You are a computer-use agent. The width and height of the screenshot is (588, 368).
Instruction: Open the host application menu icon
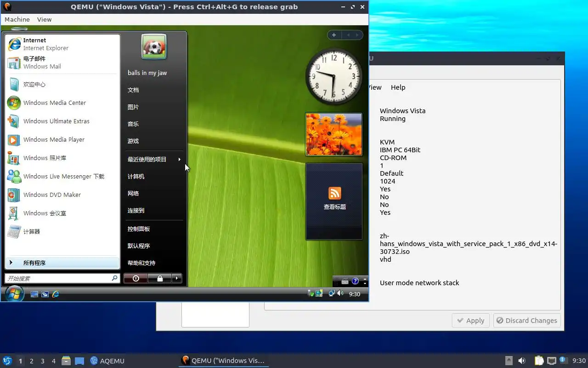(7, 361)
